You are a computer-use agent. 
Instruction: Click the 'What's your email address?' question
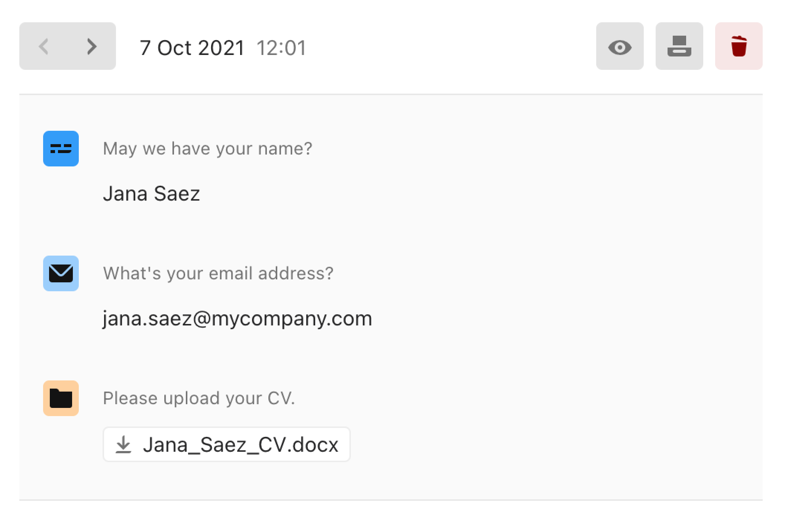click(x=218, y=273)
